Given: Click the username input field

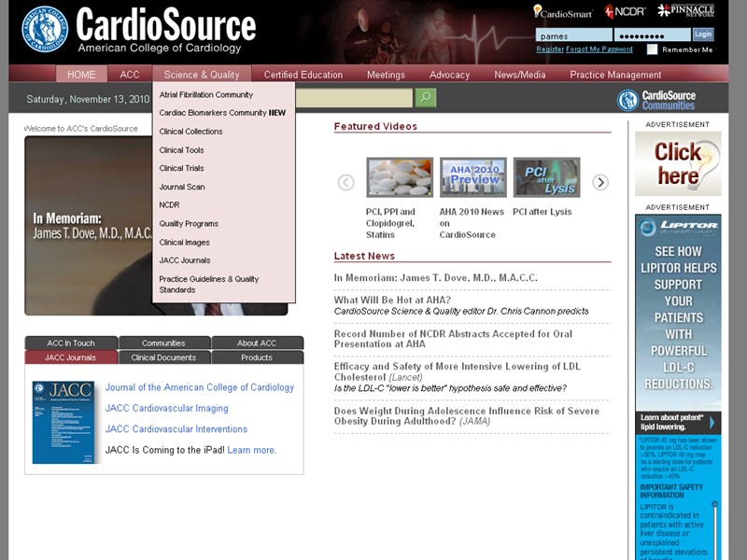Looking at the screenshot, I should (x=573, y=35).
